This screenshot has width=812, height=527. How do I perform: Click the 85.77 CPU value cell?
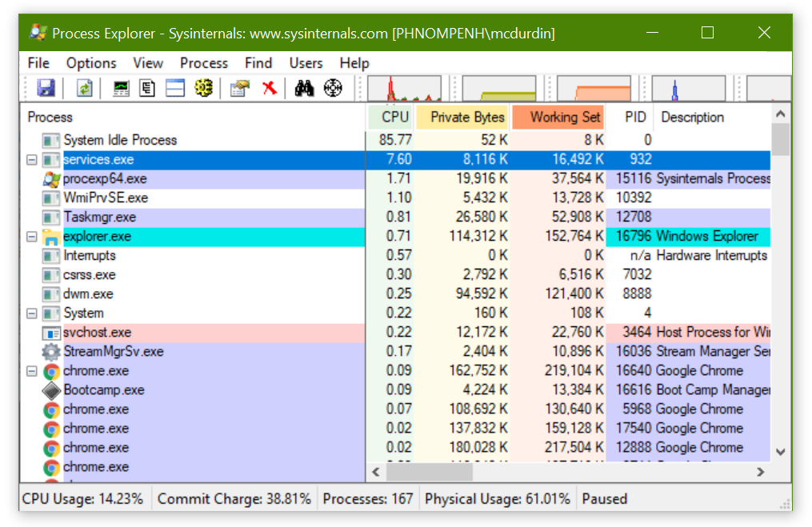(x=396, y=140)
